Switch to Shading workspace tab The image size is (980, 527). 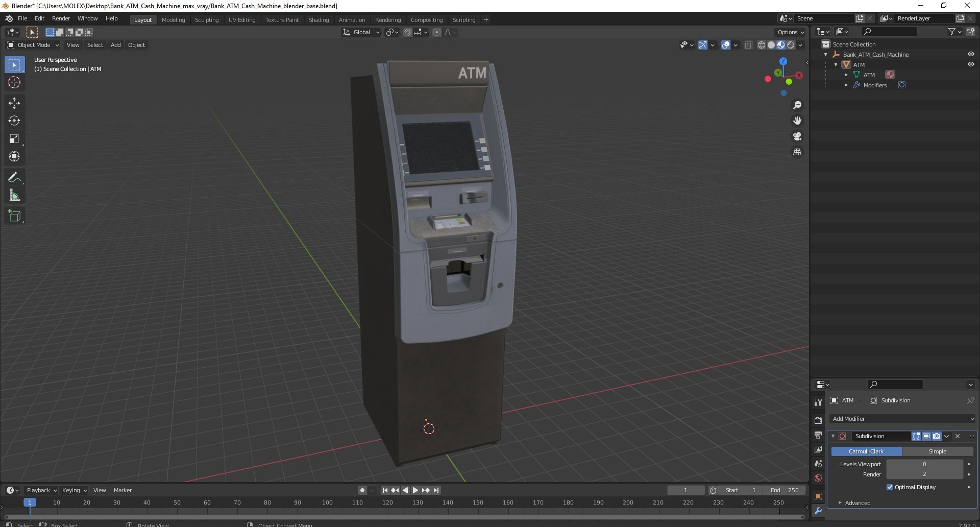click(318, 20)
